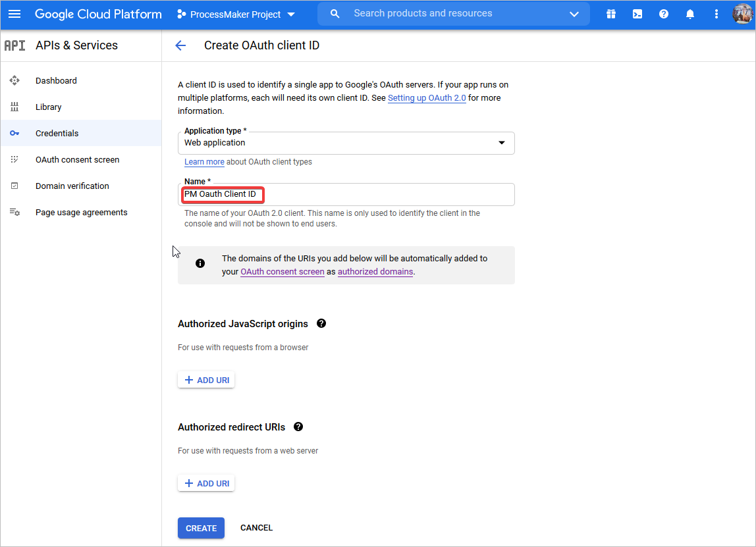Viewport: 756px width, 547px height.
Task: Open the three-dot settings menu
Action: point(716,14)
